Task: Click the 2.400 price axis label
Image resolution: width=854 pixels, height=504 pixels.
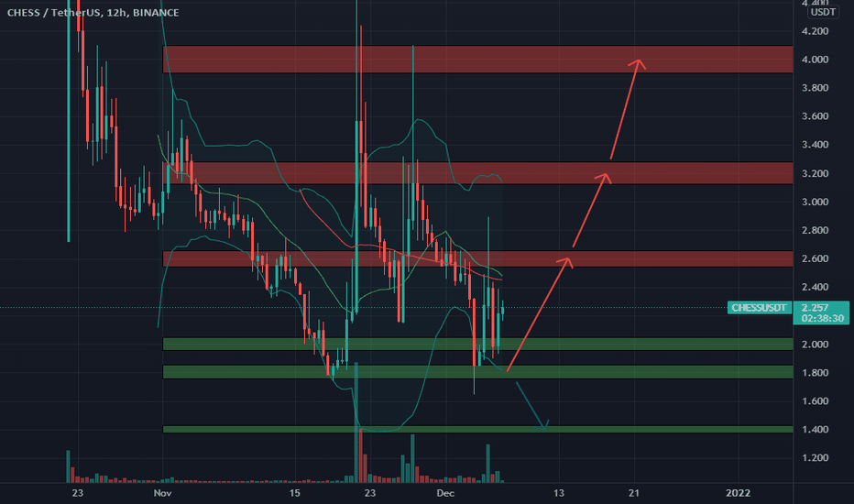Action: [x=815, y=287]
